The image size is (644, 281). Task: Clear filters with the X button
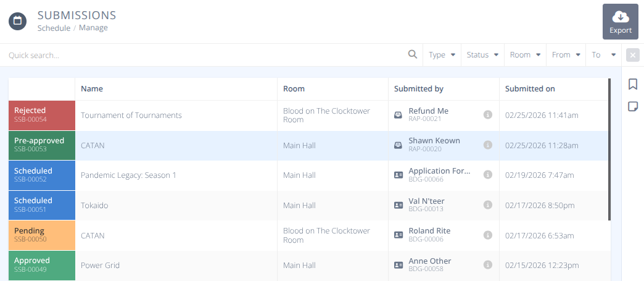[x=632, y=55]
